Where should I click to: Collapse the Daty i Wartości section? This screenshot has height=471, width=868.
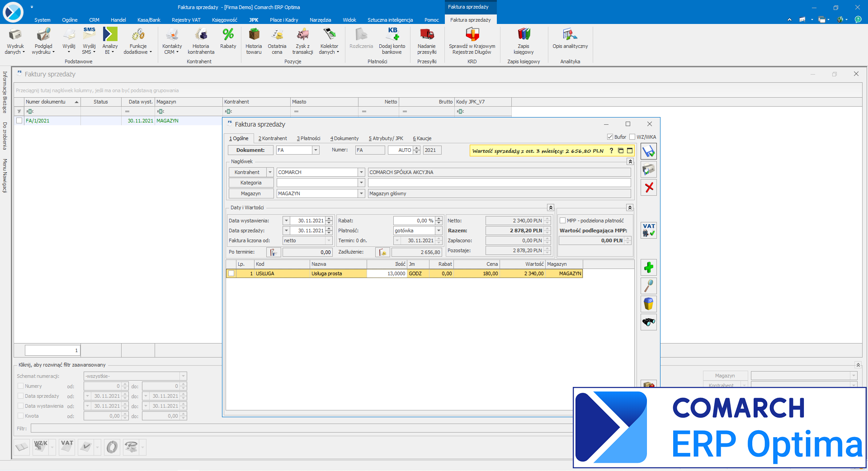coord(551,207)
